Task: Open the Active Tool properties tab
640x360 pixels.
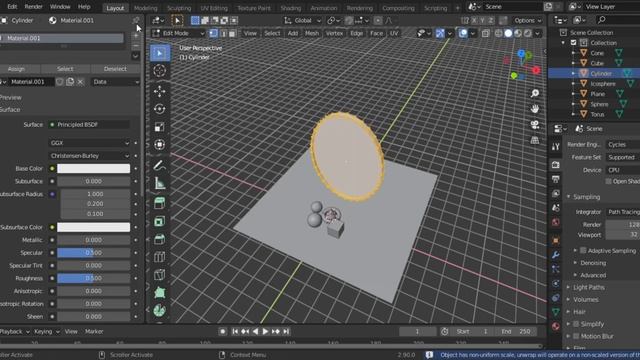Action: [556, 147]
